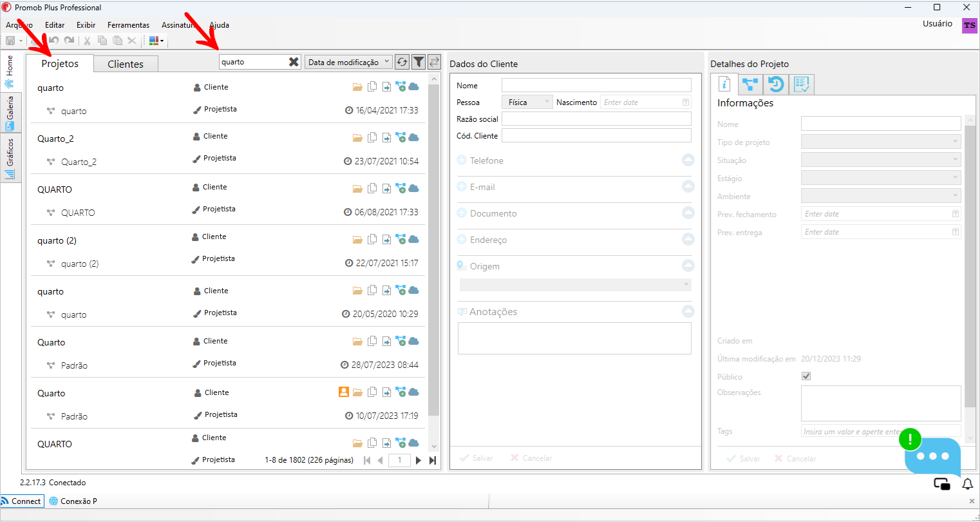Click the Save floppy disk icon
The image size is (980, 522).
(10, 41)
